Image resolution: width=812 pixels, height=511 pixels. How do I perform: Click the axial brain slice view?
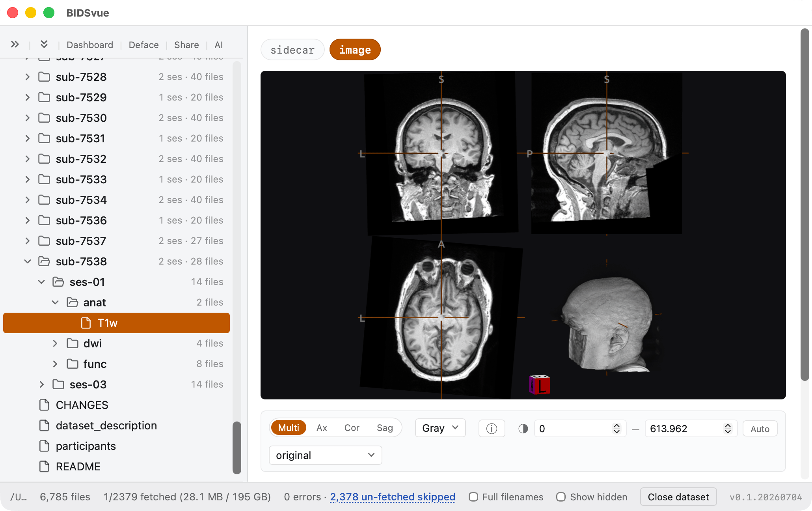click(441, 317)
